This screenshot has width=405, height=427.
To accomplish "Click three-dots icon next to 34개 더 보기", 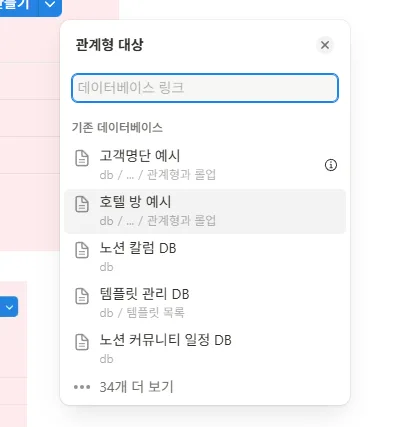I will (82, 387).
